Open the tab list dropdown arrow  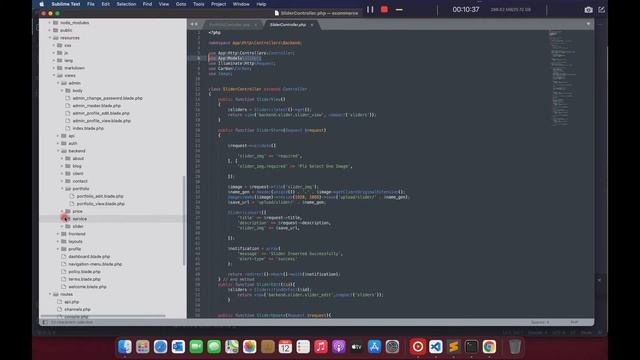point(588,24)
